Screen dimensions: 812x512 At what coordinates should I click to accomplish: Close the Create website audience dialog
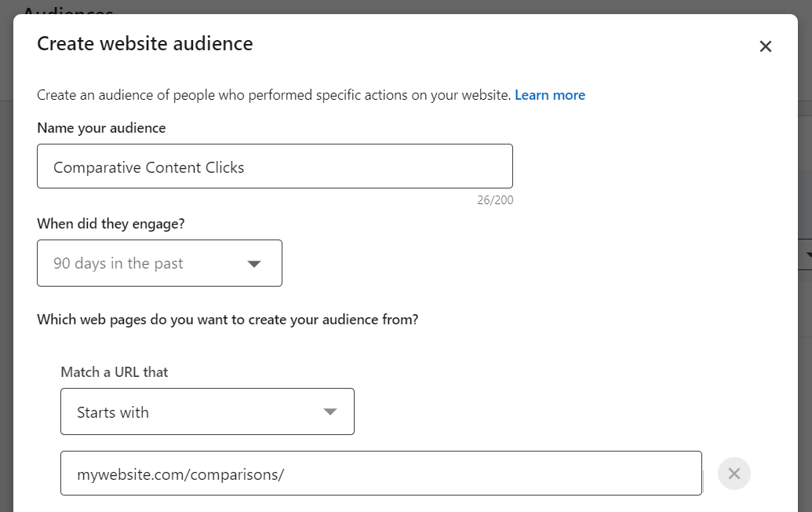click(x=766, y=46)
